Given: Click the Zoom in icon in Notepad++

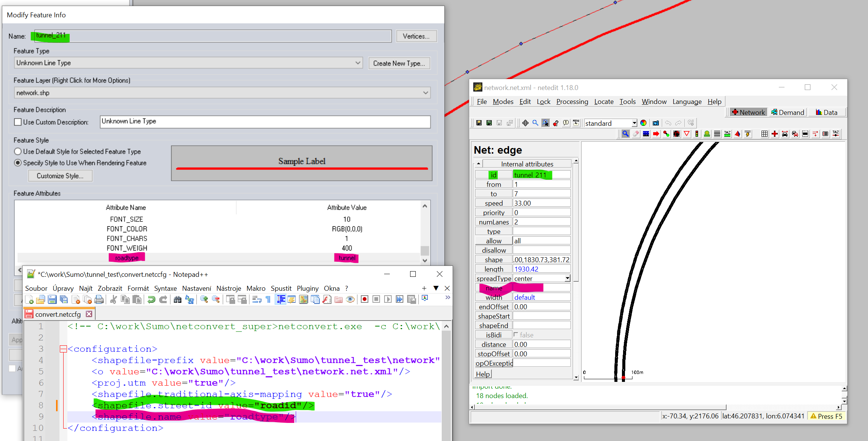Looking at the screenshot, I should [204, 299].
